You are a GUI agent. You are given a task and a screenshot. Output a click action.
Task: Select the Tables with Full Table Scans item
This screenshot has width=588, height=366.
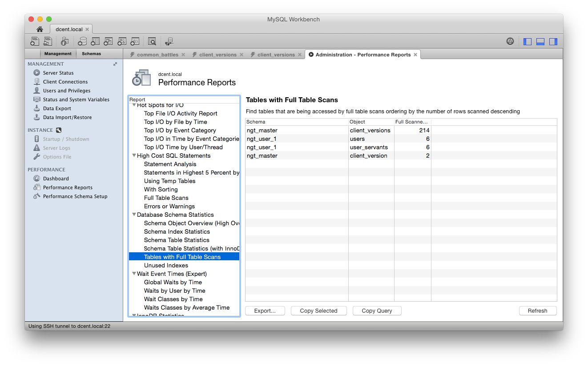[184, 257]
